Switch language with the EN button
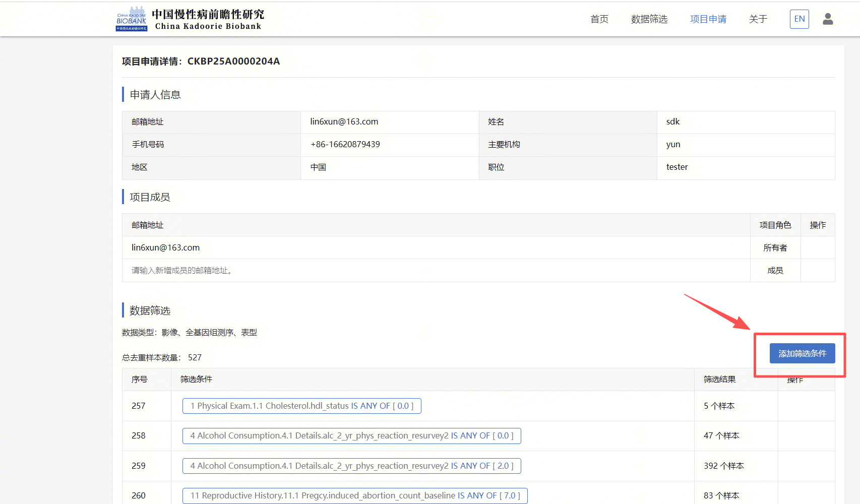Image resolution: width=860 pixels, height=504 pixels. tap(799, 19)
